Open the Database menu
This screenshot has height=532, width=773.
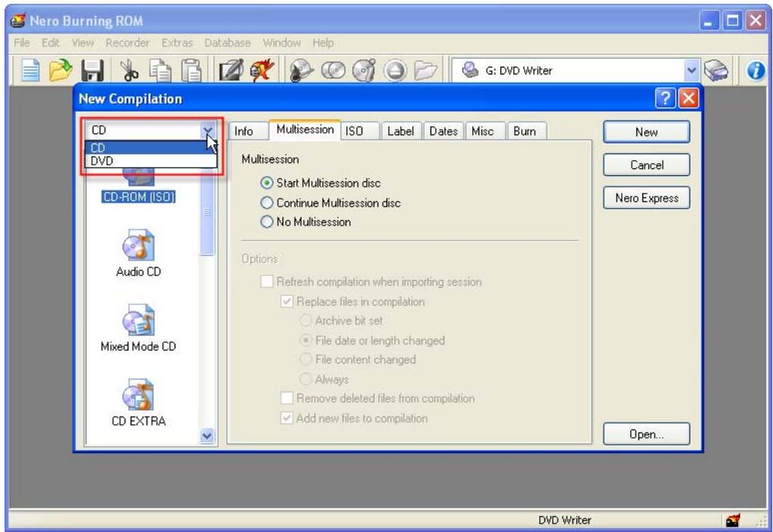(227, 42)
